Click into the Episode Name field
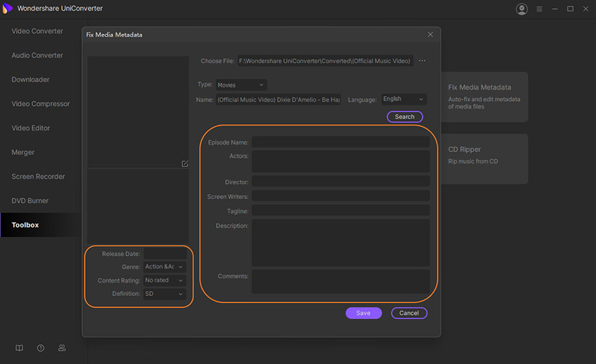The width and height of the screenshot is (596, 364). 340,142
